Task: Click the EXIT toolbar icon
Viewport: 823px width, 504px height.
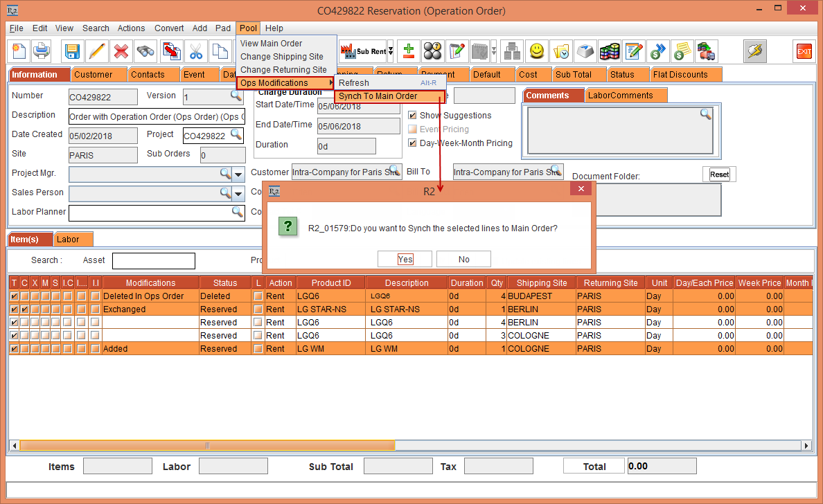Action: coord(804,51)
